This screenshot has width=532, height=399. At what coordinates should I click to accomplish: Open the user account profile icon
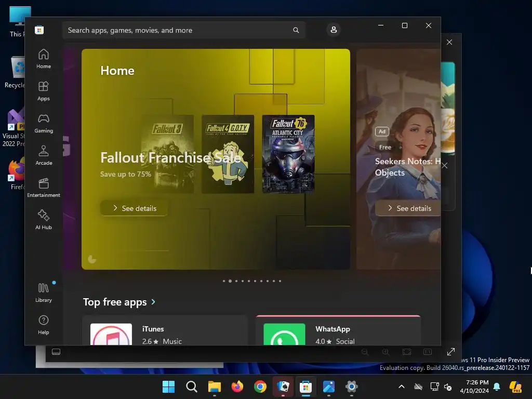334,30
